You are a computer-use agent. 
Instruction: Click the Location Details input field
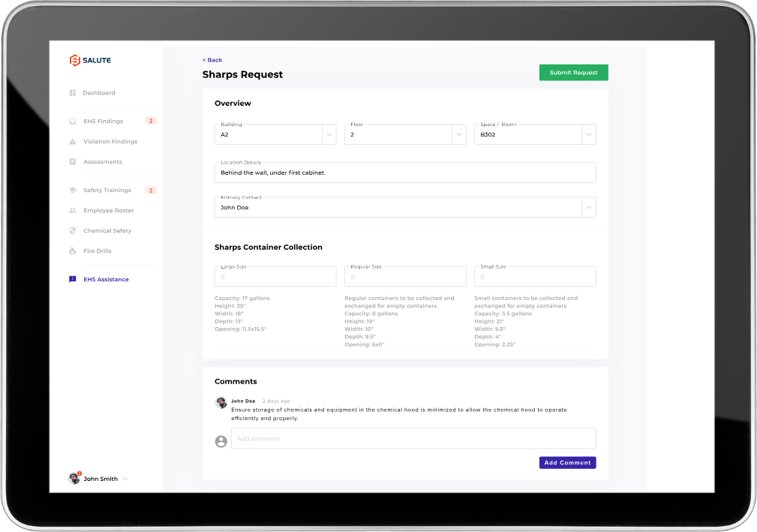[405, 173]
